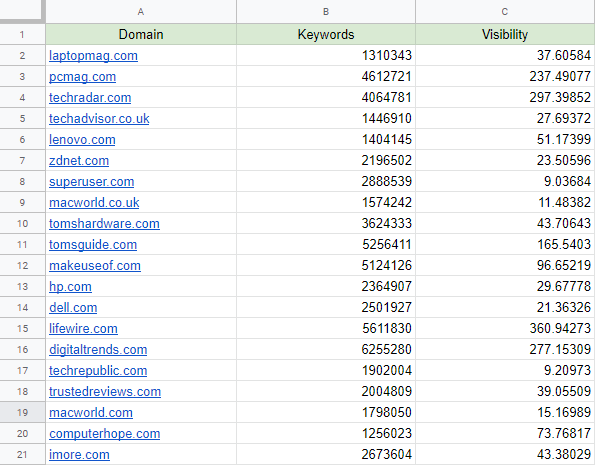Image resolution: width=595 pixels, height=465 pixels.
Task: Open the laptopmag.com link
Action: [93, 56]
